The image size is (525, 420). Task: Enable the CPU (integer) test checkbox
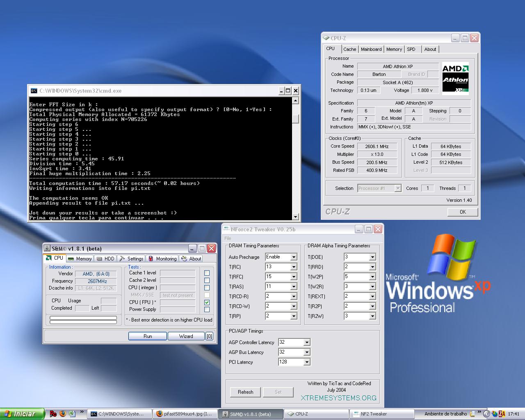(x=207, y=288)
